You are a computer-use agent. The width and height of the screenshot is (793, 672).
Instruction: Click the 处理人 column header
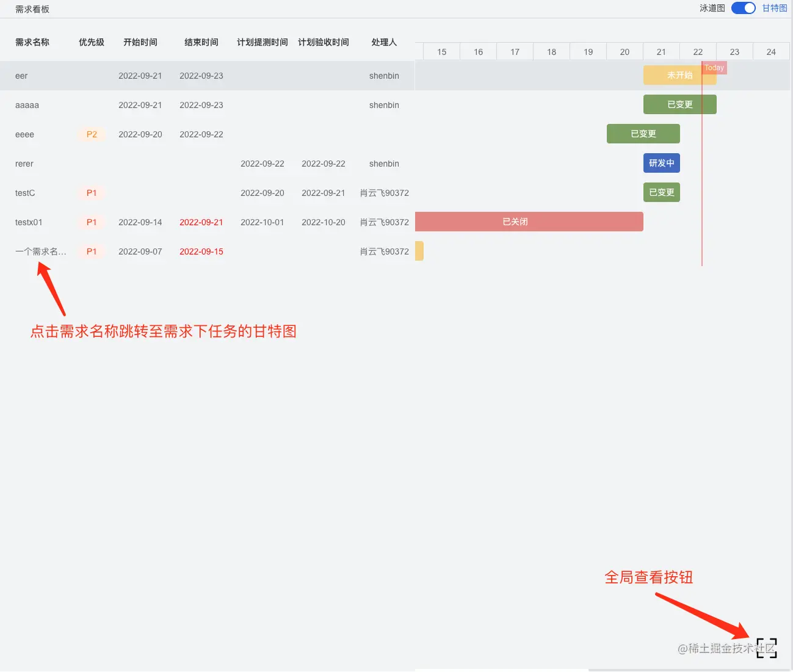coord(384,42)
